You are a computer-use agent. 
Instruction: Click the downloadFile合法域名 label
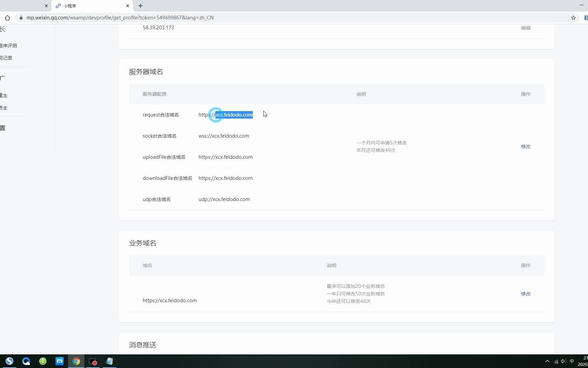[167, 178]
